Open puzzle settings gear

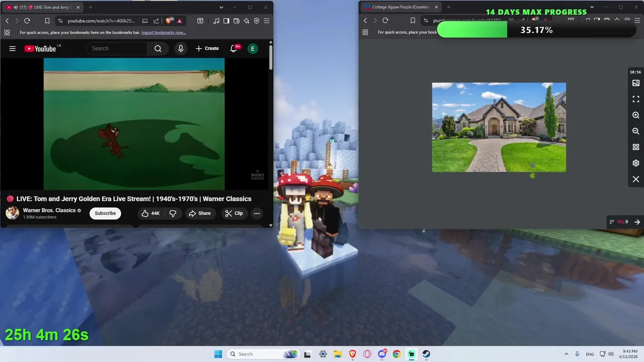coord(636,163)
